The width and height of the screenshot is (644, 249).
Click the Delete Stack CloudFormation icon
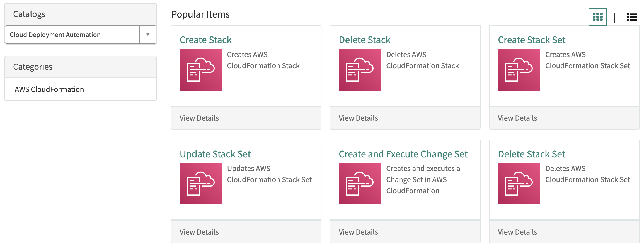[x=359, y=70]
